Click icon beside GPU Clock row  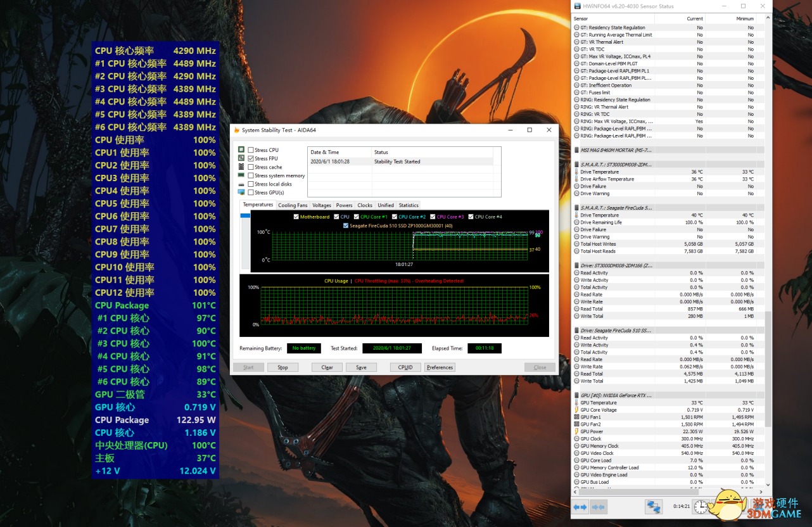click(576, 439)
